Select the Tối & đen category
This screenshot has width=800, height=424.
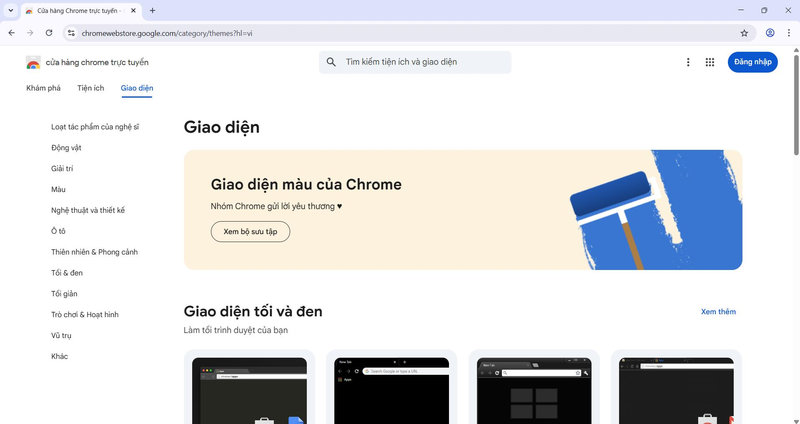pyautogui.click(x=67, y=273)
